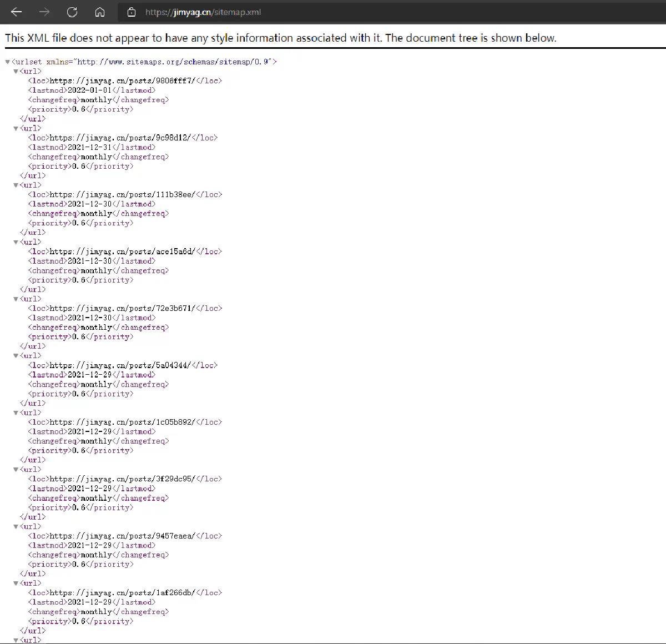Collapse the url node for 5a04344
This screenshot has width=666, height=644.
(16, 356)
